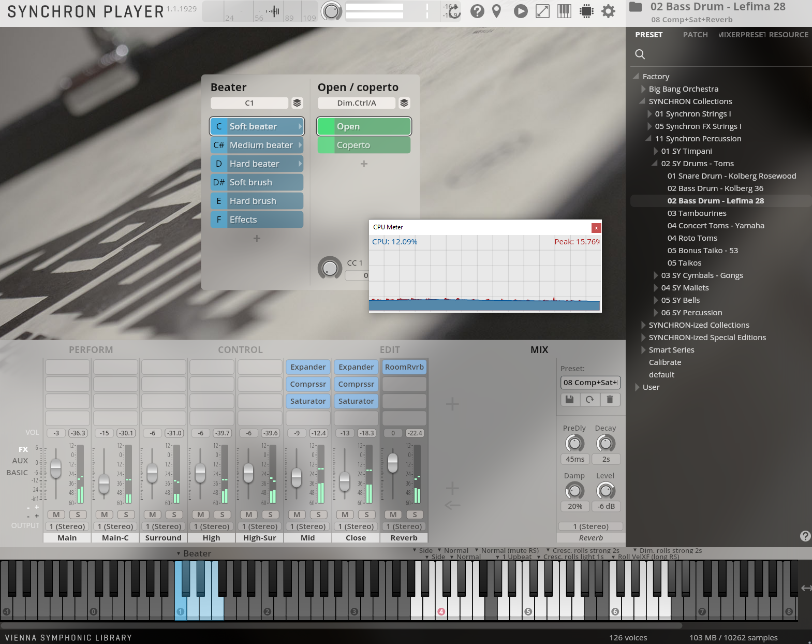Open the PERFORM tab
The height and width of the screenshot is (644, 812).
point(91,350)
